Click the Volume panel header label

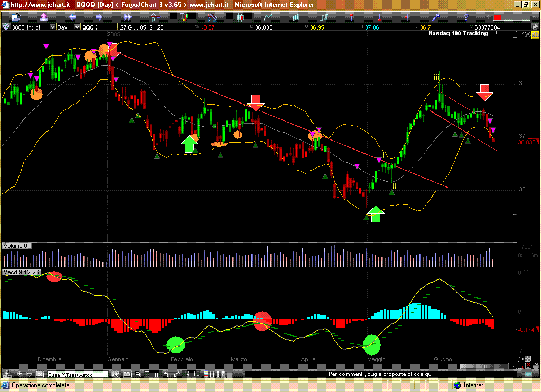17,246
